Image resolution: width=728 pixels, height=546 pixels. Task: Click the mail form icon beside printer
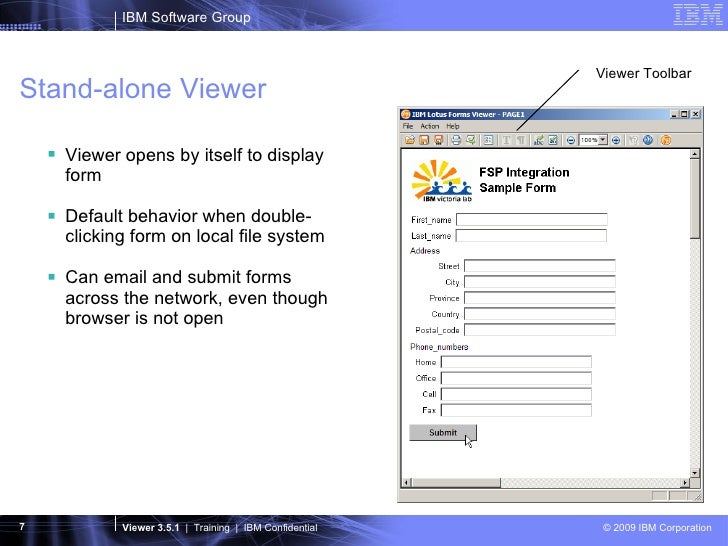click(x=470, y=140)
